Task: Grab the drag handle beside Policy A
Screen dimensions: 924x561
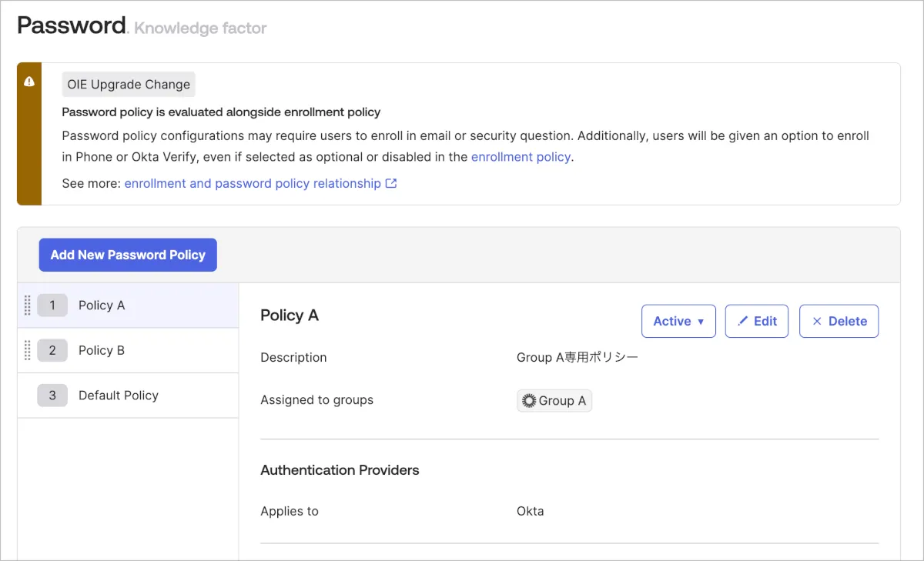Action: [28, 306]
